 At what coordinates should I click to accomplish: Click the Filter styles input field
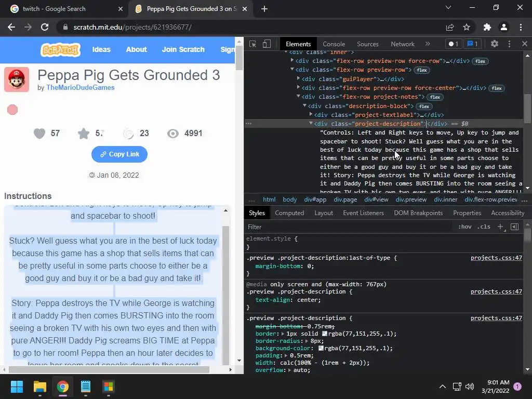pos(350,227)
